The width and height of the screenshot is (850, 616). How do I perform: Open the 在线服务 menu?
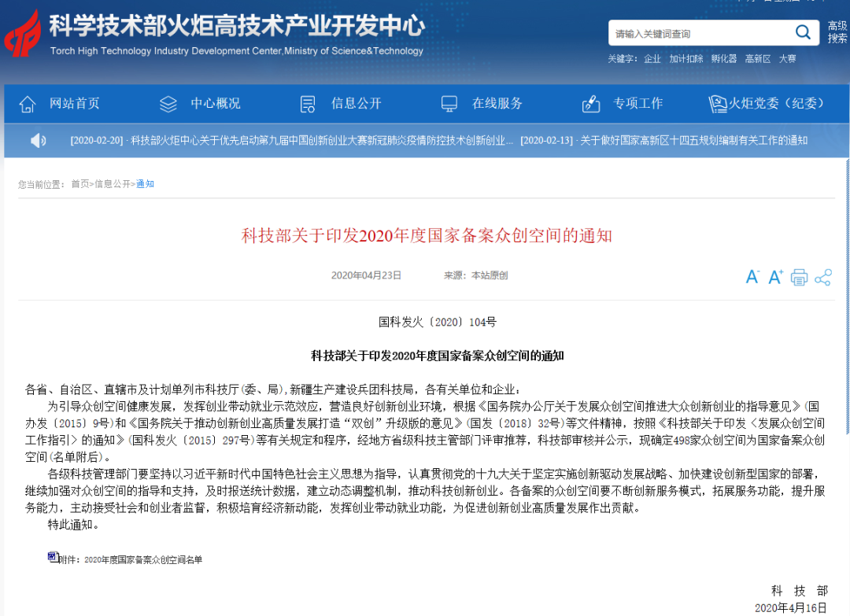497,104
